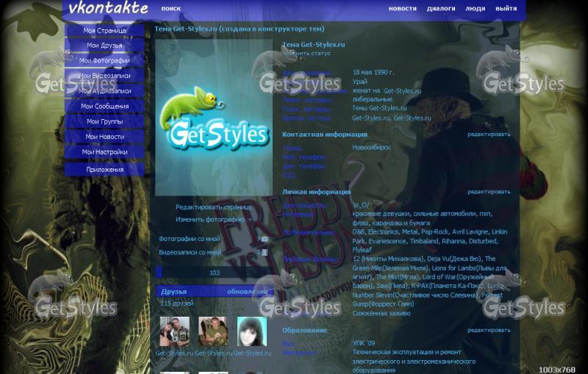Open Мои Видеозаписи sidebar item
588x374 pixels.
[x=104, y=76]
